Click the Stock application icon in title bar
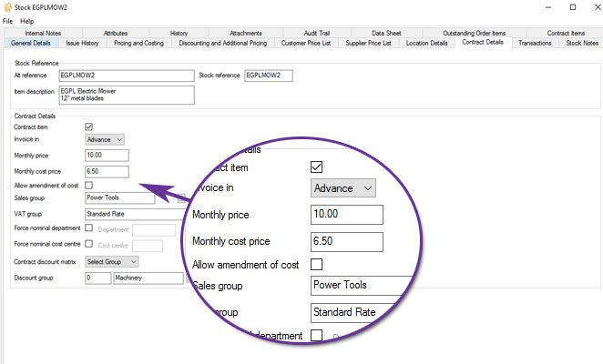This screenshot has width=603, height=364. coord(7,7)
